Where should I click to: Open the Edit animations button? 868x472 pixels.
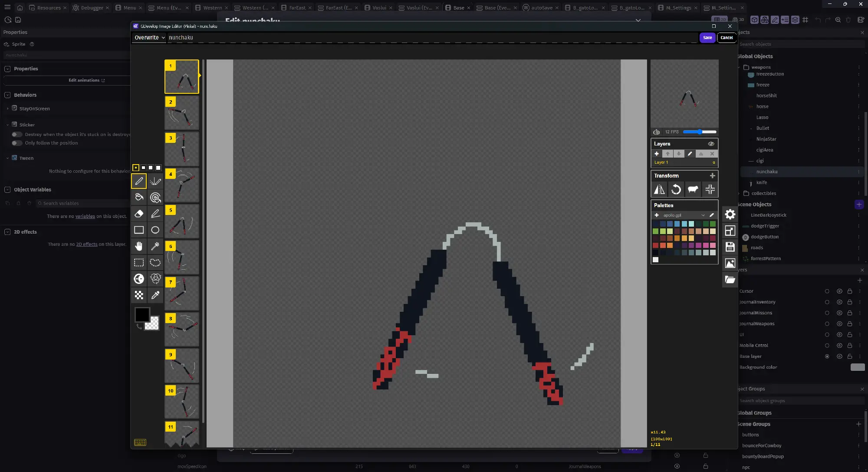[x=86, y=80]
